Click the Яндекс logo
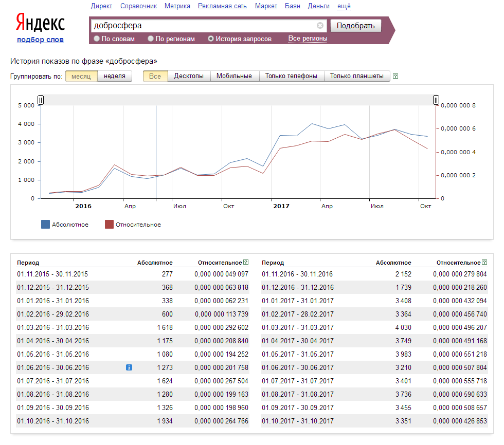Screen dimensions: 504x445 tap(40, 23)
